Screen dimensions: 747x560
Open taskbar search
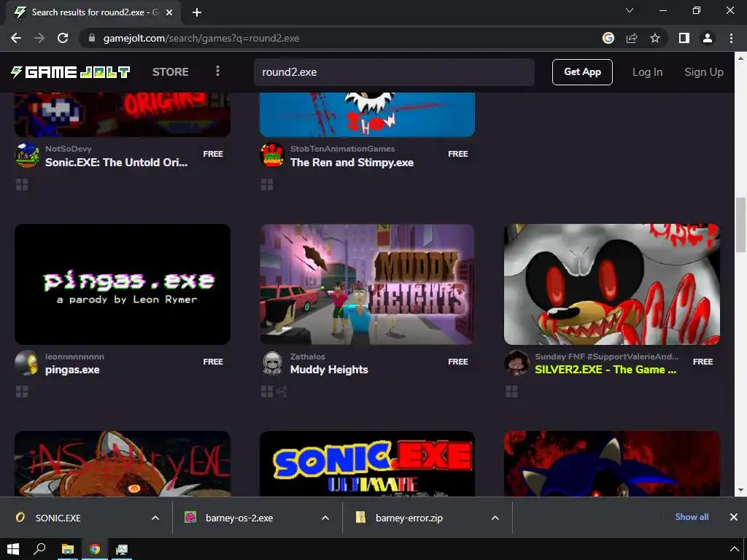39,549
